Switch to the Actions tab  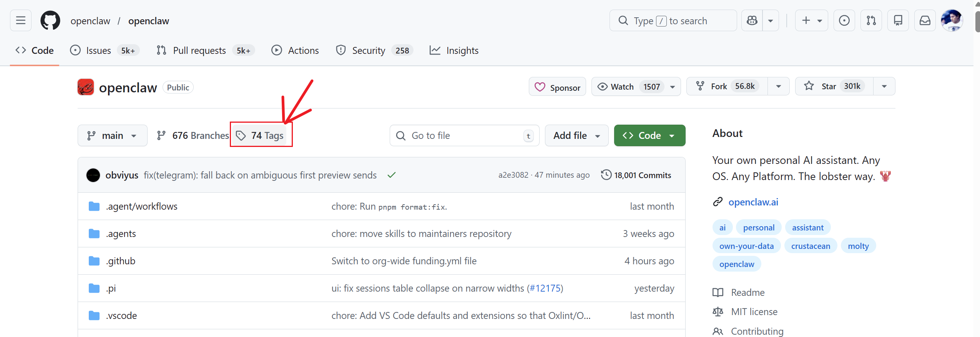coord(295,50)
